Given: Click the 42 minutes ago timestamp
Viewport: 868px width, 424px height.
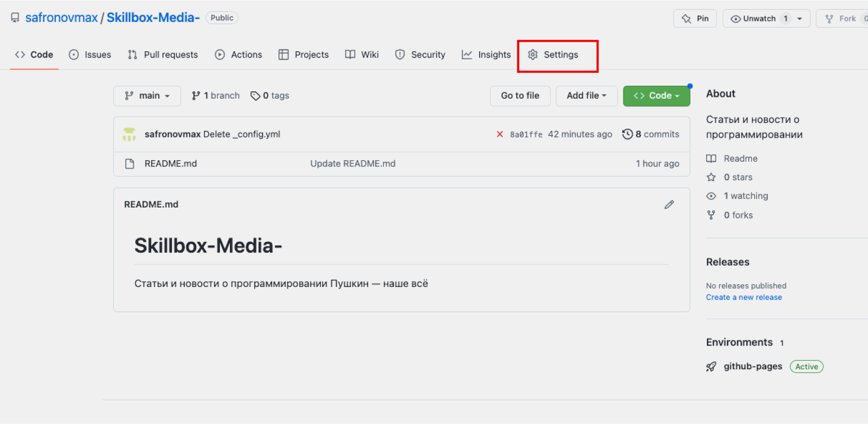Looking at the screenshot, I should point(580,134).
